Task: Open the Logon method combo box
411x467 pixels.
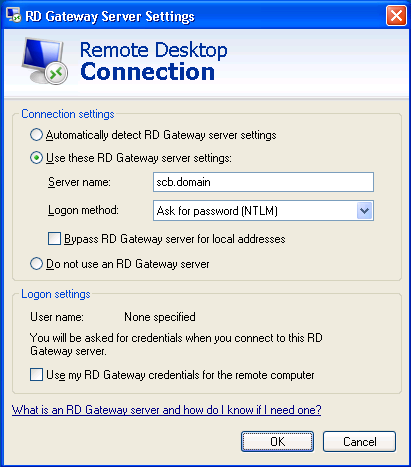Action: point(263,211)
